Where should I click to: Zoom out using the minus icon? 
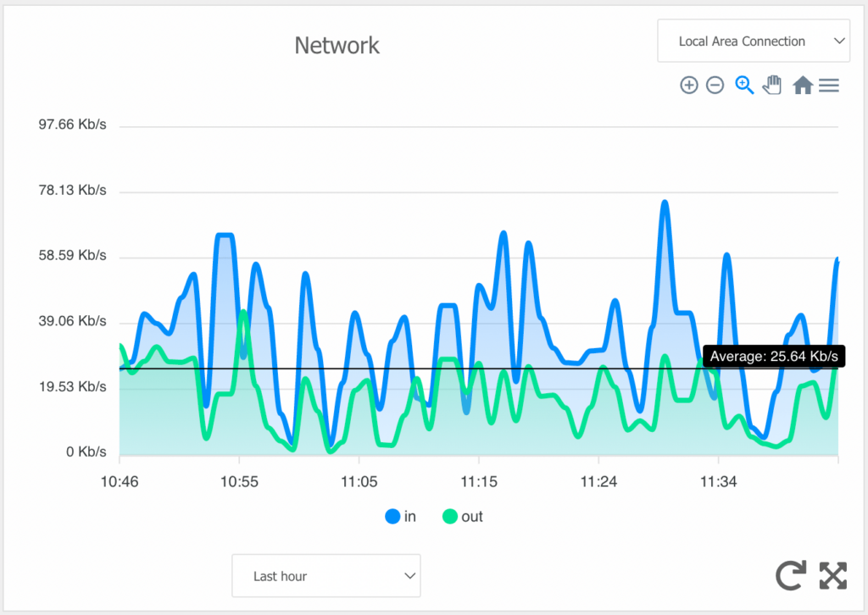click(x=715, y=85)
